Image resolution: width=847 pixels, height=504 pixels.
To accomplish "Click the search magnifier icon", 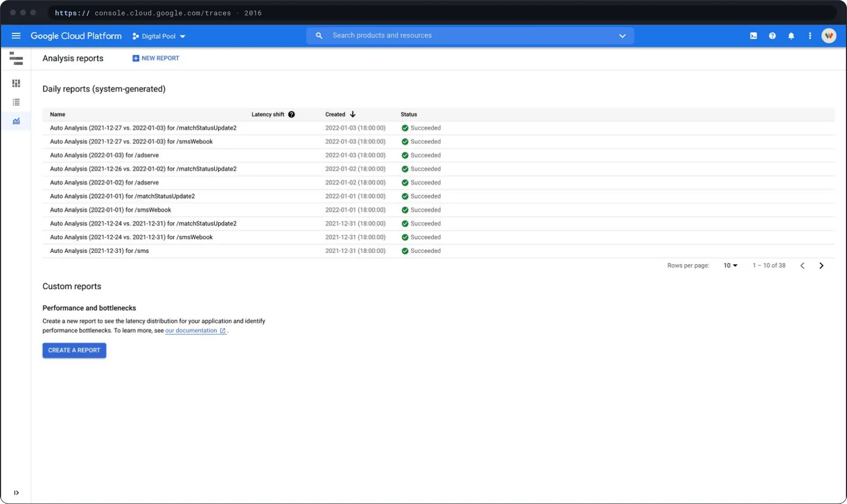I will point(319,35).
